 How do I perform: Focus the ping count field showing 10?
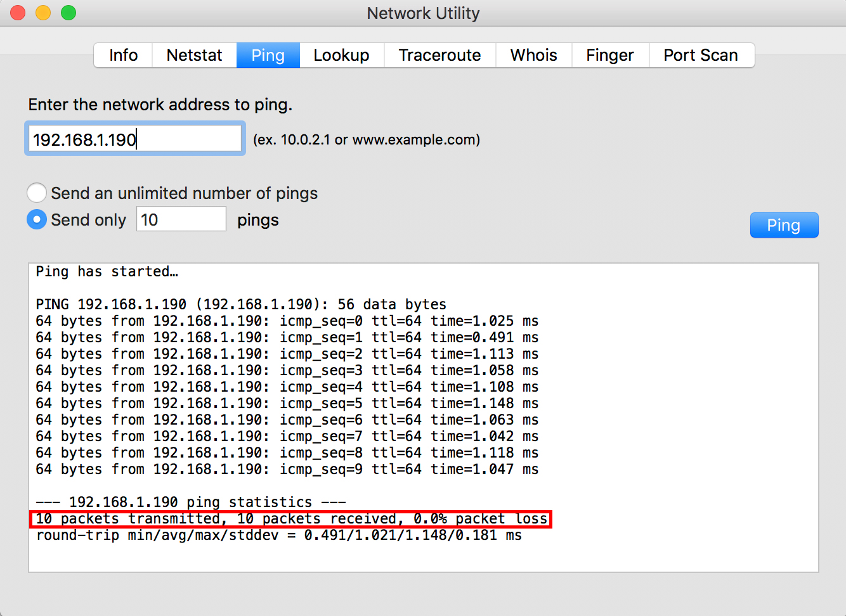coord(181,219)
